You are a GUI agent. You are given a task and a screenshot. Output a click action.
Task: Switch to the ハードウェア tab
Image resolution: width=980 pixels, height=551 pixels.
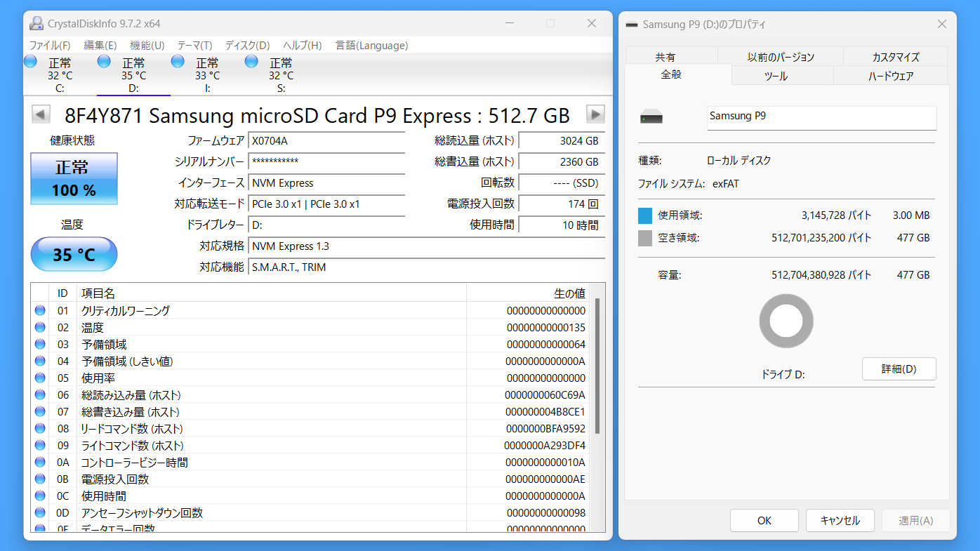[x=891, y=76]
